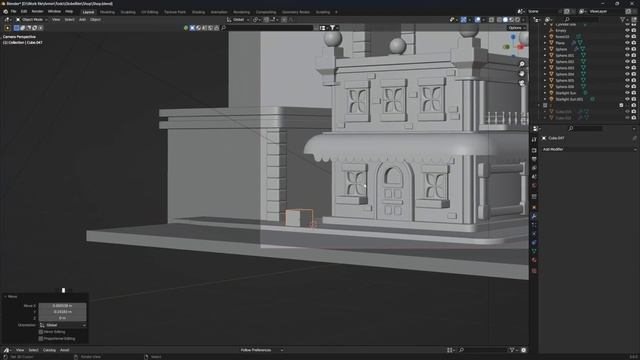Click the camera view toggle gizmo
Screen dimensions: 640x360
[522, 83]
